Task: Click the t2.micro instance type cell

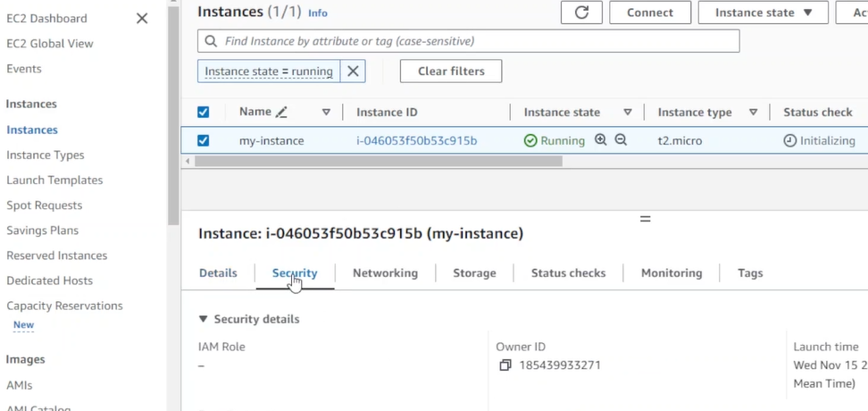Action: point(680,140)
